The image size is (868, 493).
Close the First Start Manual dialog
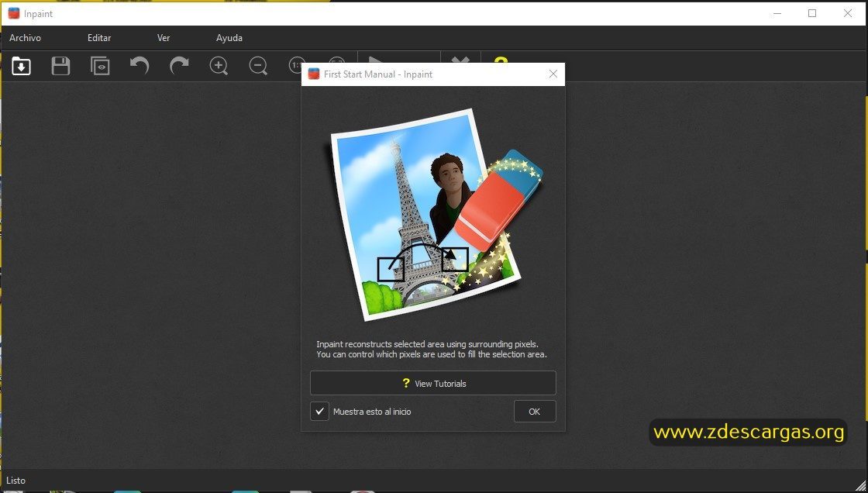pyautogui.click(x=553, y=74)
